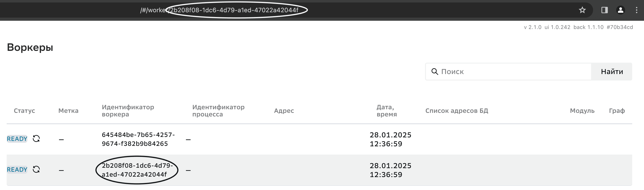Open the browser three-dot menu
Screen dimensions: 644x190
636,10
